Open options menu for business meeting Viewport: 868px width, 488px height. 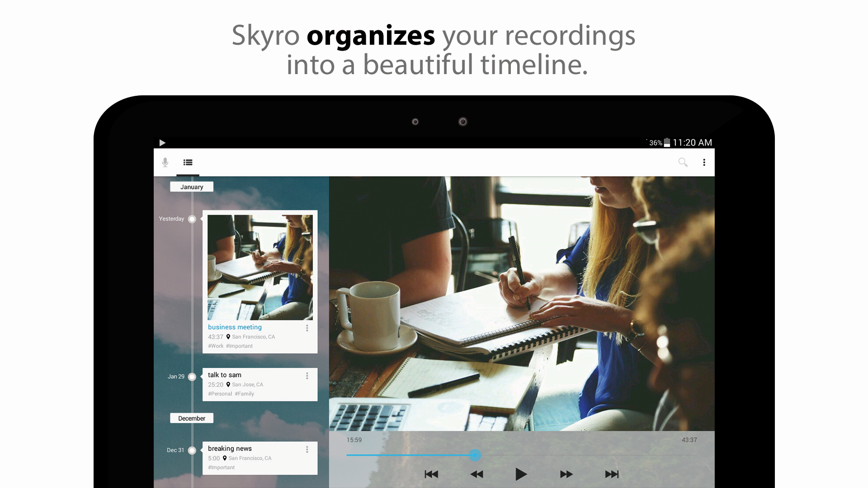(x=307, y=328)
